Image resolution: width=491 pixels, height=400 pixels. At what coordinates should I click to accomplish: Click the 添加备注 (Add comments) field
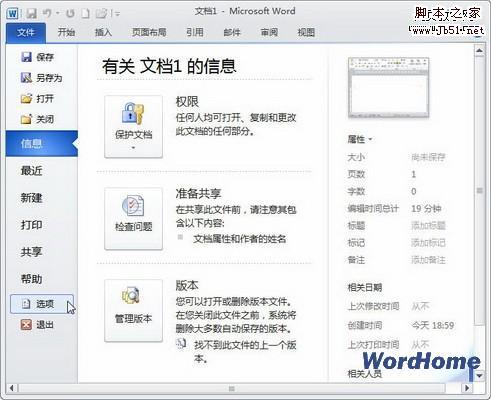[x=428, y=260]
